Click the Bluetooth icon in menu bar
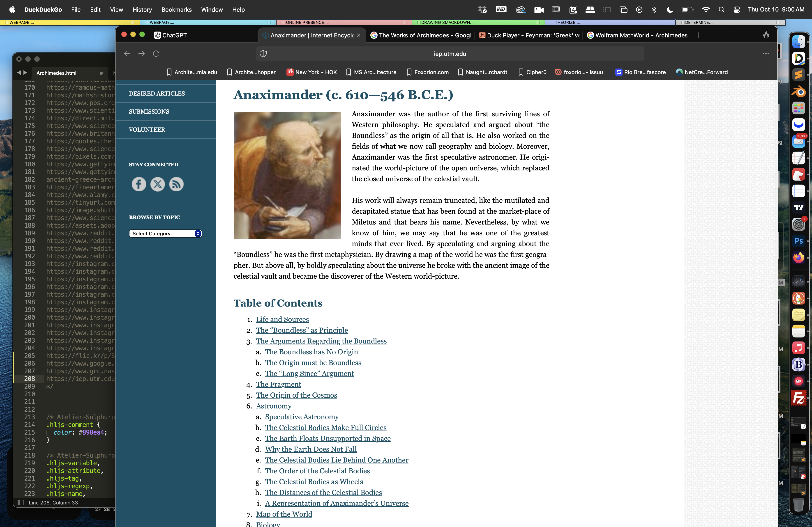 [654, 9]
